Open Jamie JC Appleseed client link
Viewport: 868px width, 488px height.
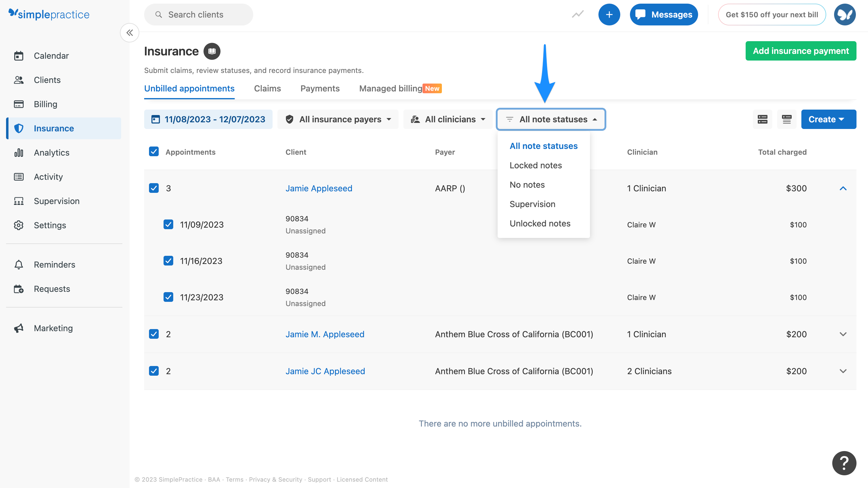pyautogui.click(x=325, y=371)
